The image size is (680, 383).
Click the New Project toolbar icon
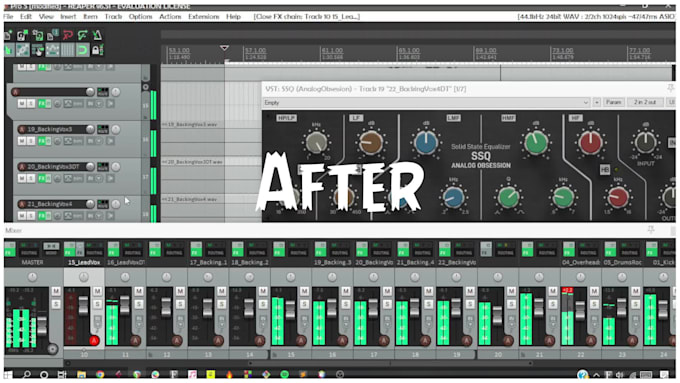point(9,35)
